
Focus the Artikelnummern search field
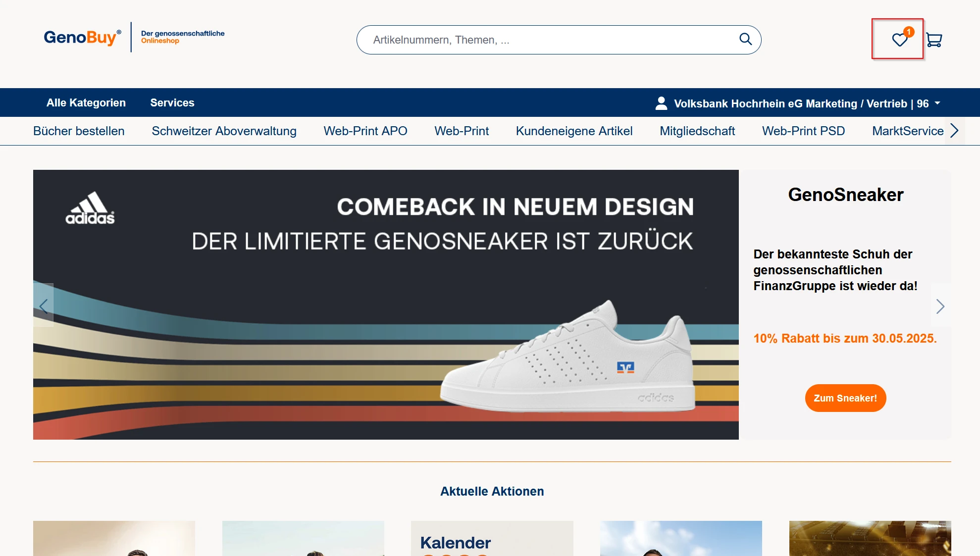(545, 40)
